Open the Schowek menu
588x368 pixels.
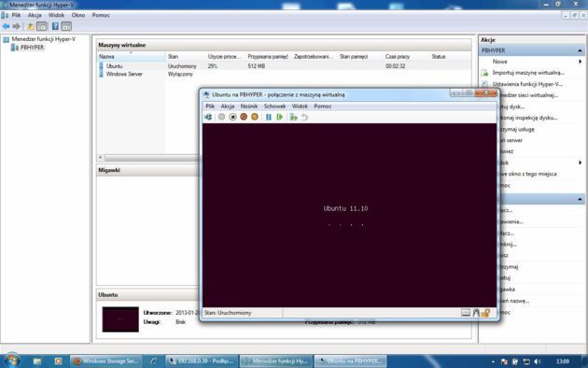pos(274,106)
